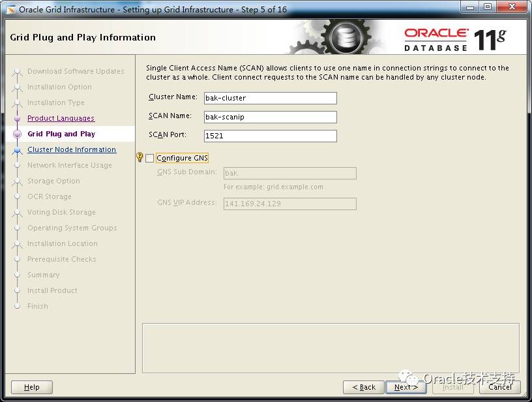Image resolution: width=532 pixels, height=402 pixels.
Task: Go back with the Back button
Action: [x=364, y=387]
